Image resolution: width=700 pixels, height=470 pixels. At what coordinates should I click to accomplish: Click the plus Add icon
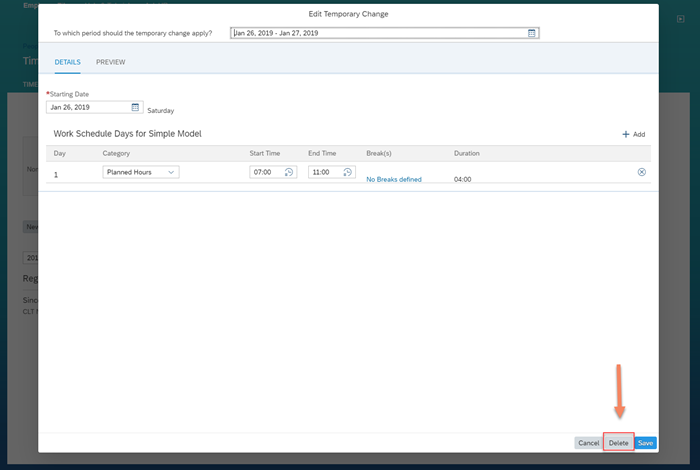pos(626,134)
